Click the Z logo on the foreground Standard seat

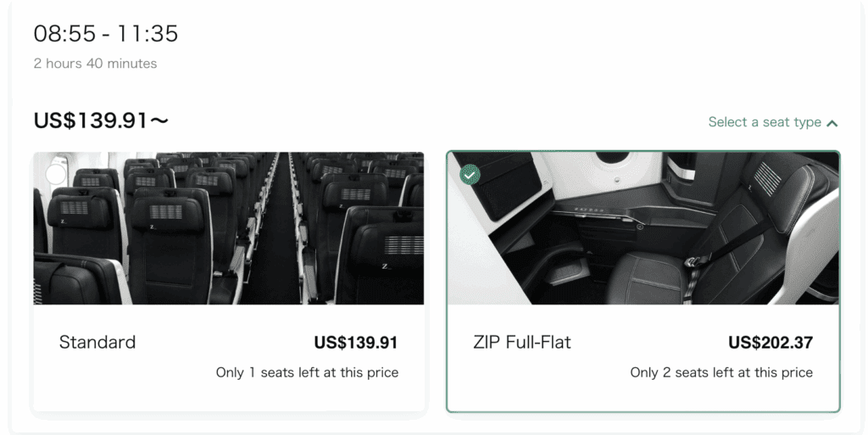point(385,265)
